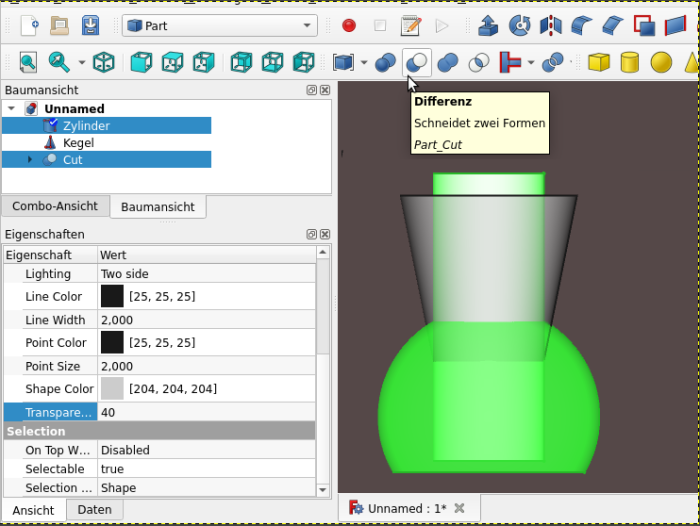Start recording a macro
This screenshot has width=700, height=526.
(x=349, y=25)
